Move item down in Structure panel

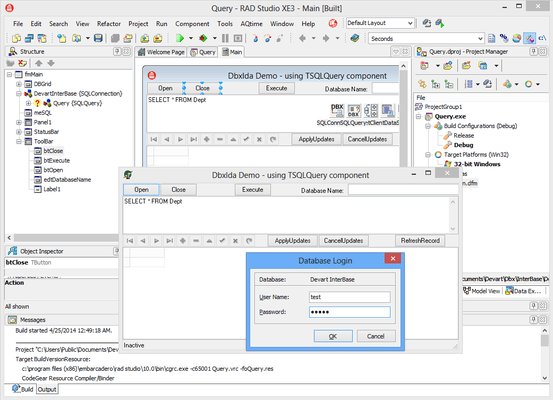(51, 63)
